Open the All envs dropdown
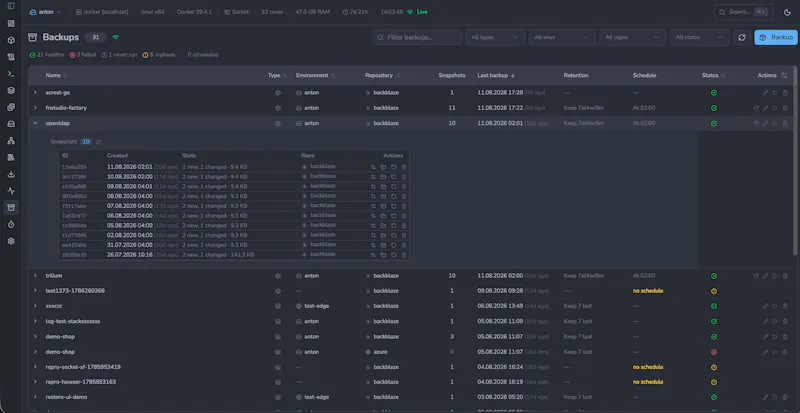Screen dimensions: 800x413 562,37
